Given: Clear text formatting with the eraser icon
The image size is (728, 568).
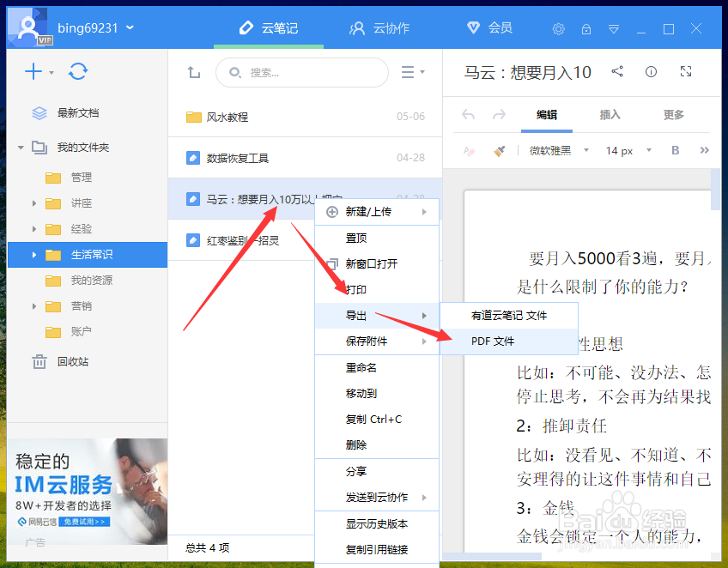Looking at the screenshot, I should point(469,150).
